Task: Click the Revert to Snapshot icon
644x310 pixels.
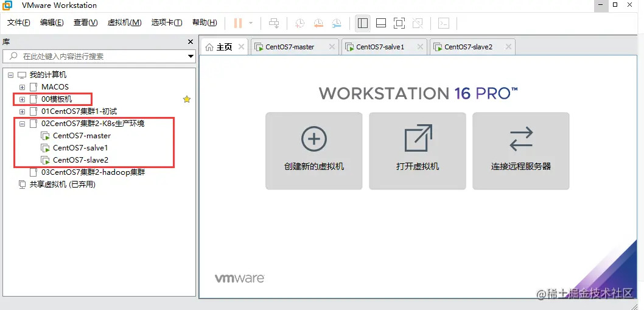Action: (318, 23)
